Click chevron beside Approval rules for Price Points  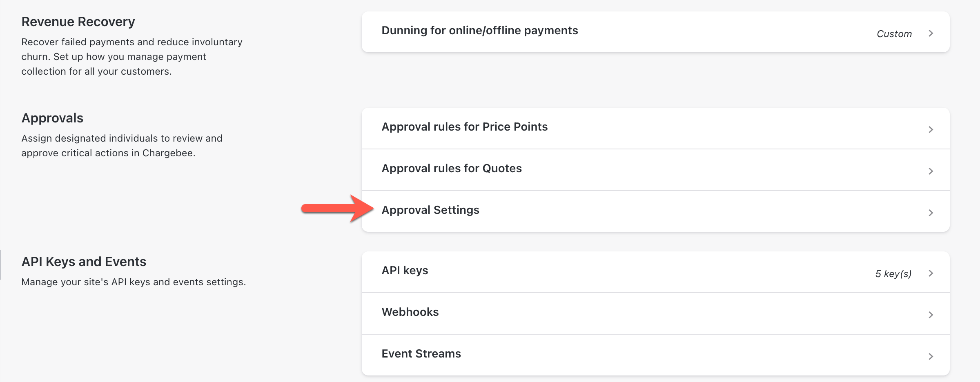coord(931,130)
